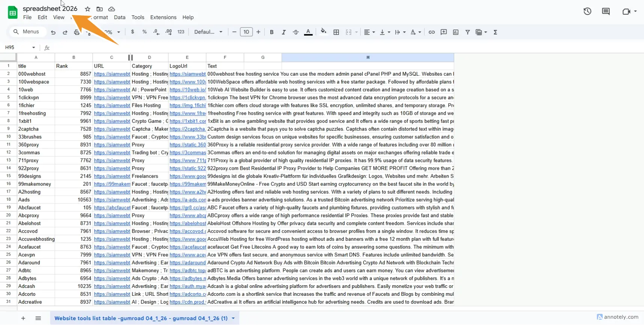This screenshot has height=325, width=644.
Task: Star this spreadsheet
Action: pos(87,9)
